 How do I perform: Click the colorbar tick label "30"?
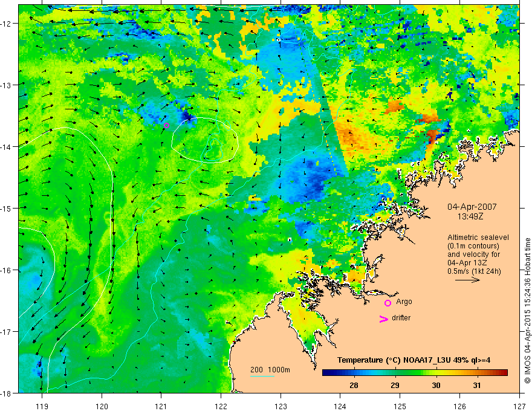(x=436, y=385)
